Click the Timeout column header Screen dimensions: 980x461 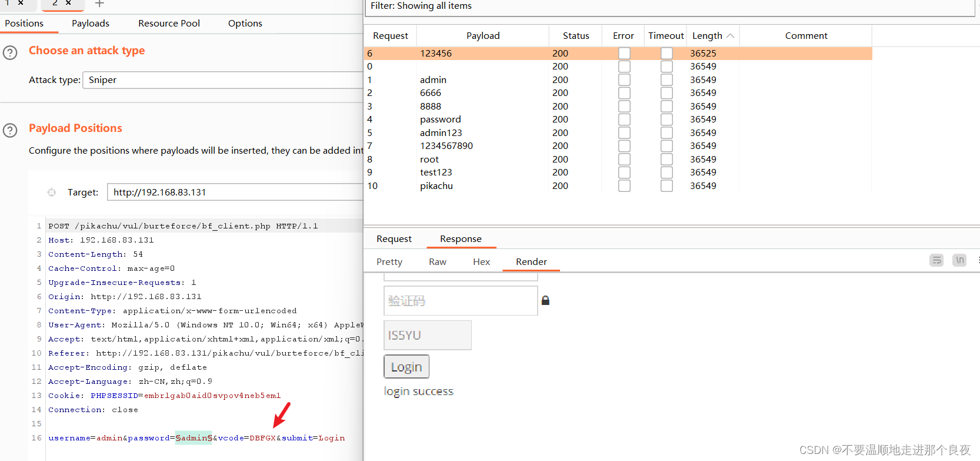(x=666, y=36)
